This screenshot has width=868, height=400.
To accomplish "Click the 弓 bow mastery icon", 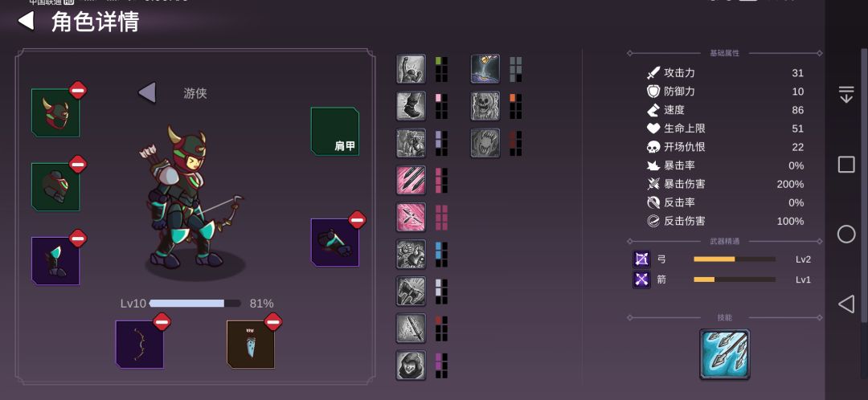I will point(641,259).
